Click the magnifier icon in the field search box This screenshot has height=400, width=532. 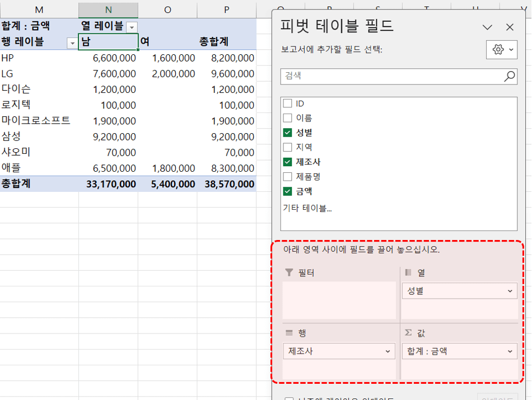point(509,76)
